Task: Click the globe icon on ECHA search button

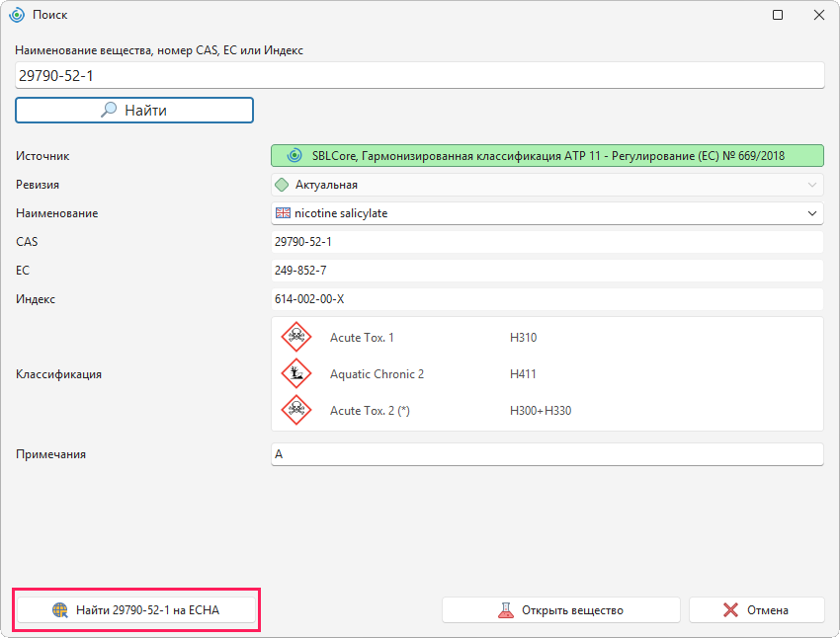Action: click(60, 610)
